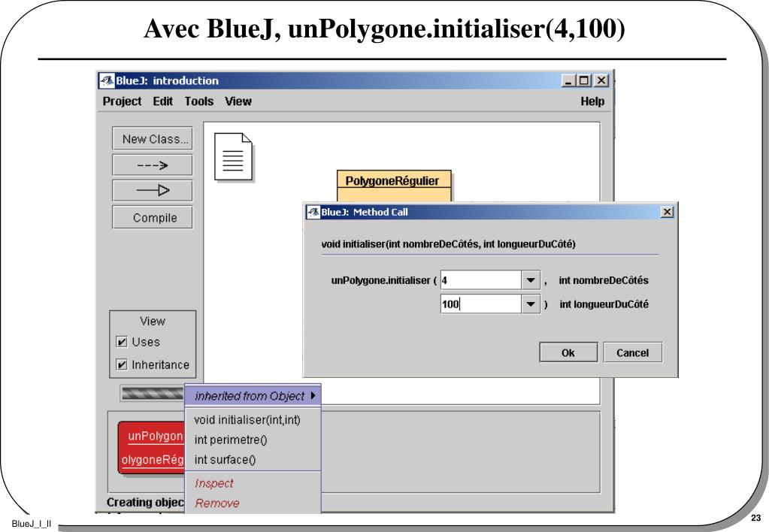Image resolution: width=769 pixels, height=532 pixels.
Task: Minimize the BlueJ introduction window
Action: pyautogui.click(x=568, y=80)
